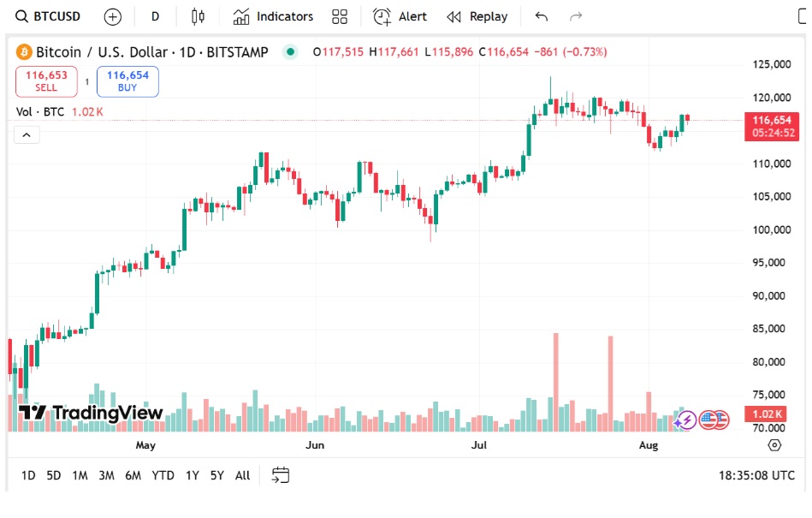This screenshot has height=518, width=812.
Task: Open the go-to-date calendar icon
Action: tap(280, 475)
